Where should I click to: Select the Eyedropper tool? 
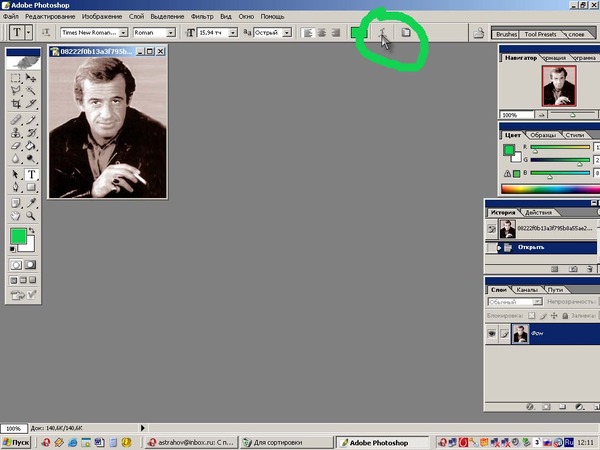click(x=31, y=203)
